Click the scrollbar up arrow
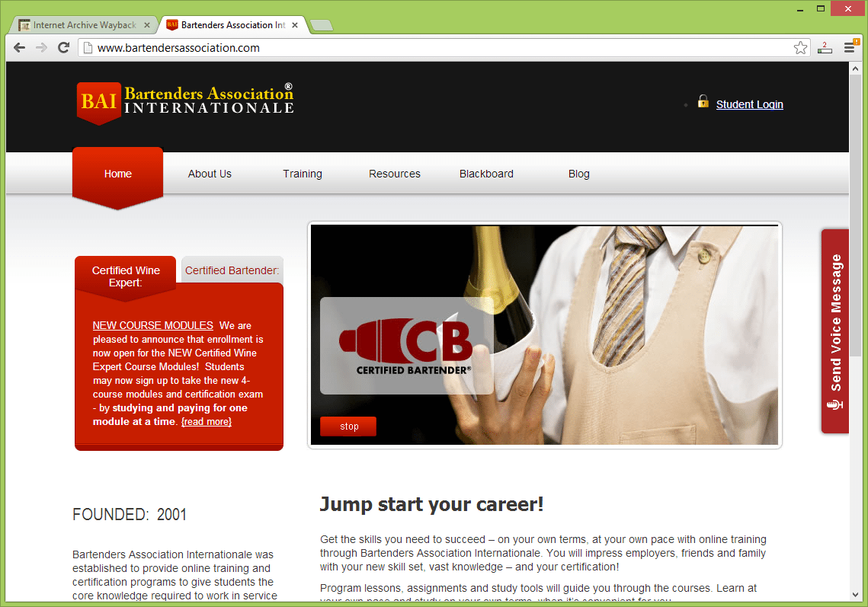 856,69
